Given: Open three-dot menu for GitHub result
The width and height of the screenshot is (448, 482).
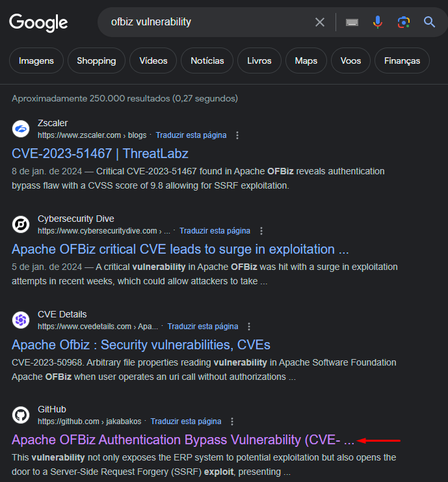Looking at the screenshot, I should click(x=232, y=422).
